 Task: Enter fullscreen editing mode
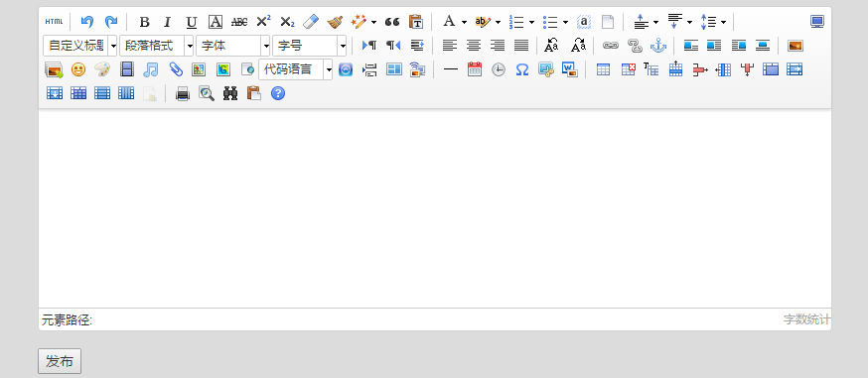817,22
